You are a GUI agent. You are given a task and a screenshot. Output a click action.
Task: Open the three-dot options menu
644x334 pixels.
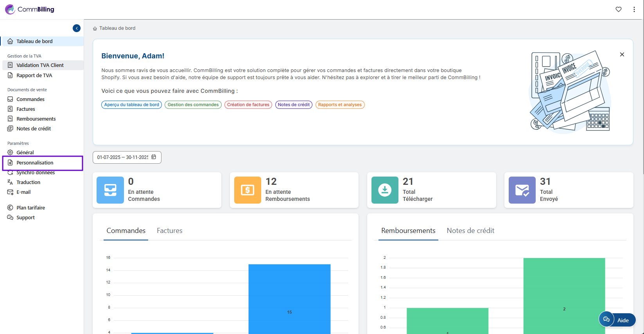[634, 9]
